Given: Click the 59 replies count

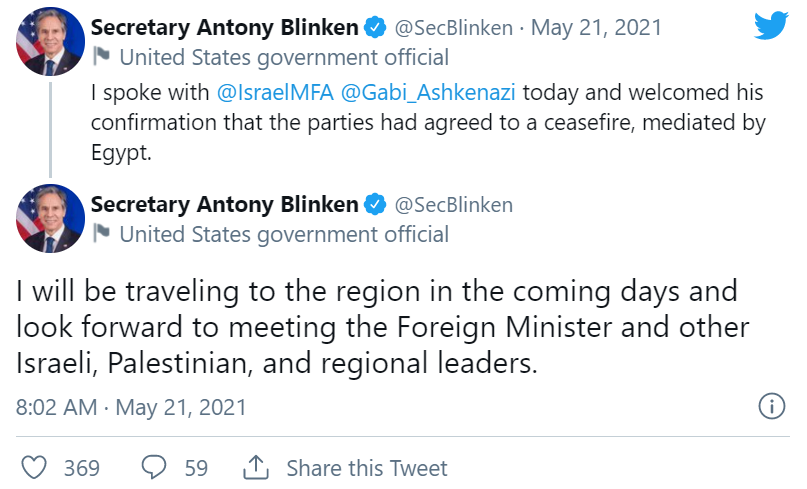Looking at the screenshot, I should click(196, 467).
